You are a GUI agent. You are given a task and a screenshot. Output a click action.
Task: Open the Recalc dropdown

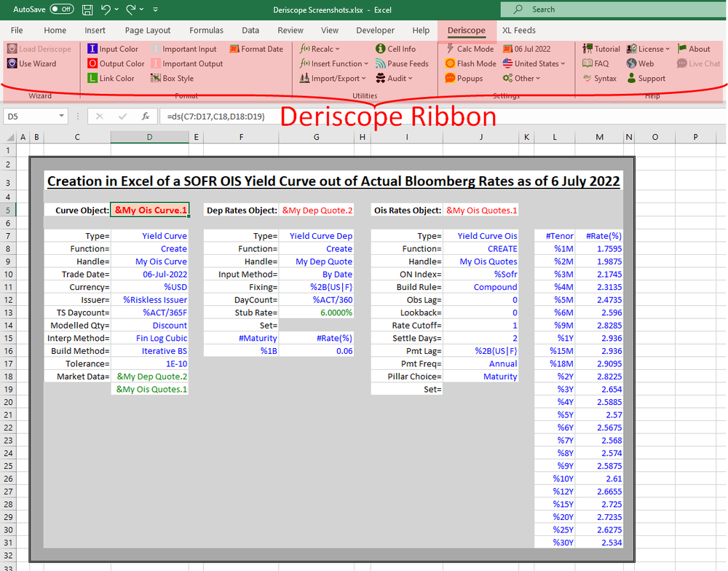[320, 49]
